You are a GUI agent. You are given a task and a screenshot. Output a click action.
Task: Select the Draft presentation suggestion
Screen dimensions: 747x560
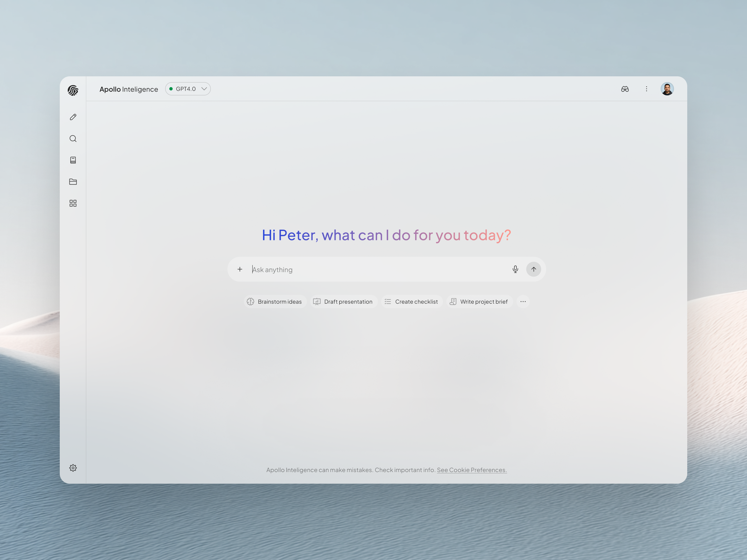pos(344,301)
